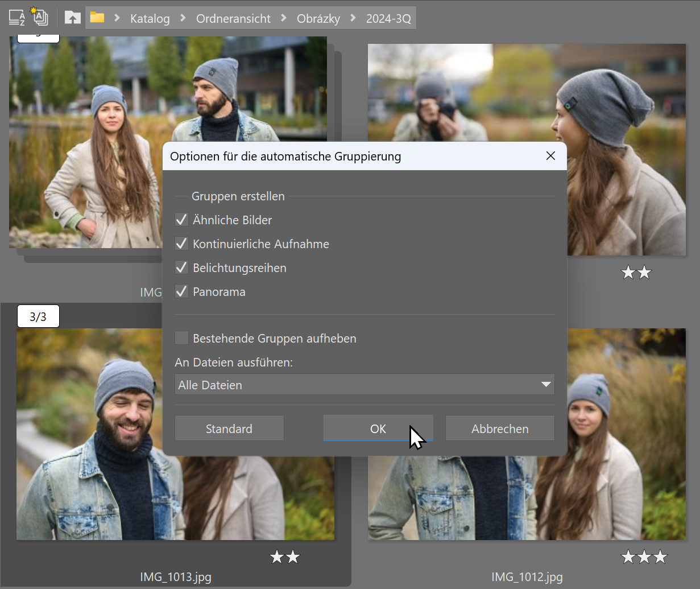
Task: Select Katalog in the breadcrumb path
Action: tap(150, 18)
